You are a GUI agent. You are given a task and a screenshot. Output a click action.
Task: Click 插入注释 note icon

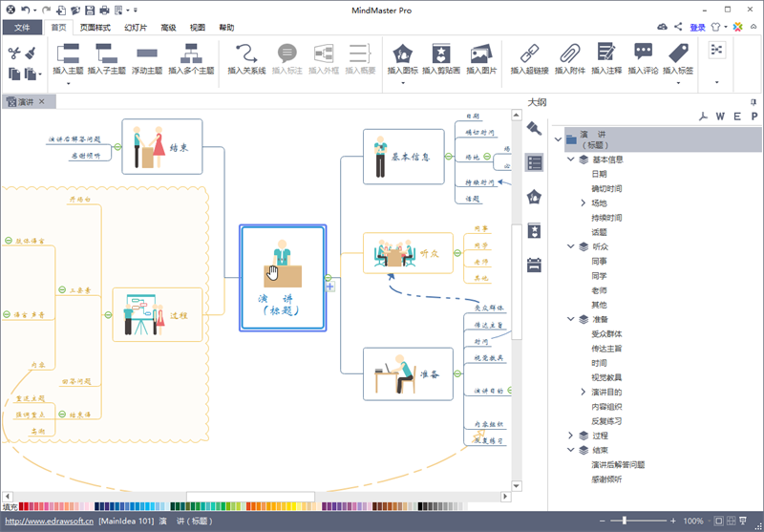pos(606,53)
